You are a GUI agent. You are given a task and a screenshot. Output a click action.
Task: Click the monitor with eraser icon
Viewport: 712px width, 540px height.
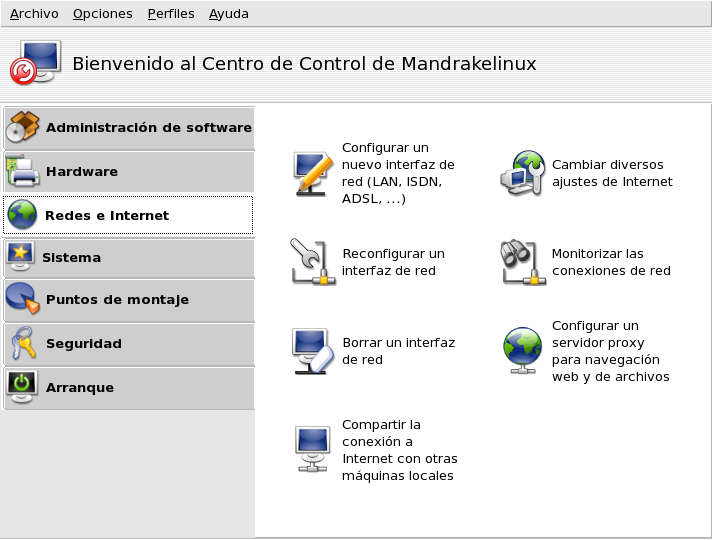tap(313, 351)
